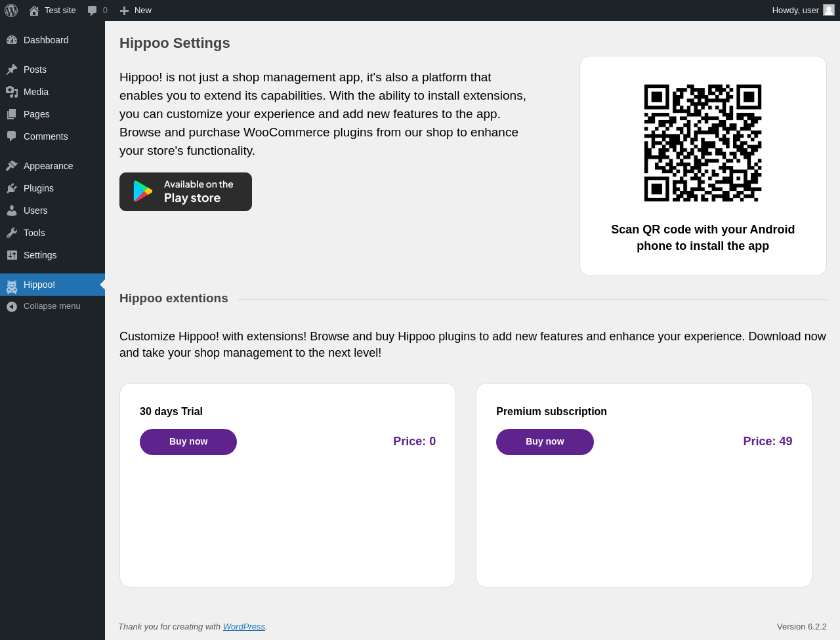Click the Hippoo Settings heading
Screen dimensions: 840x640
click(x=175, y=43)
